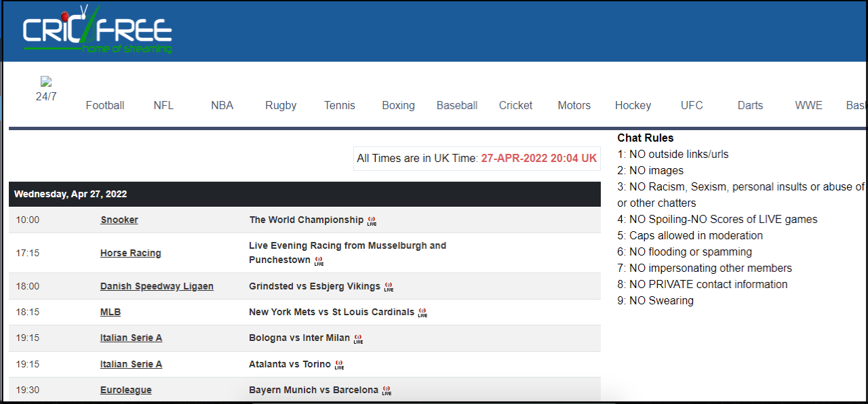Go to the Baseball section
868x404 pixels.
tap(457, 105)
